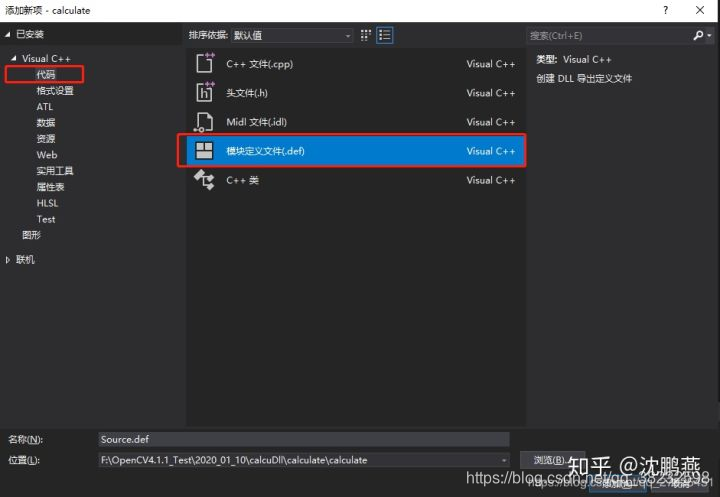Click 'Visual C++' type in the 头文件 row

pyautogui.click(x=490, y=93)
